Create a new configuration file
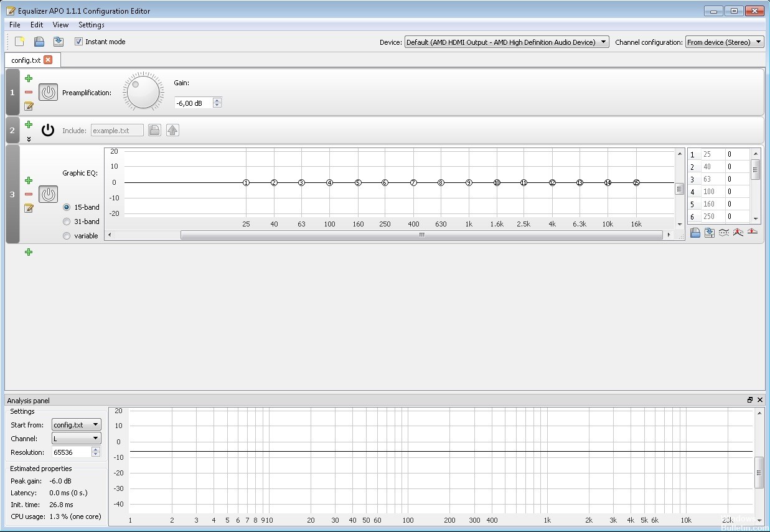The image size is (770, 532). [x=19, y=41]
